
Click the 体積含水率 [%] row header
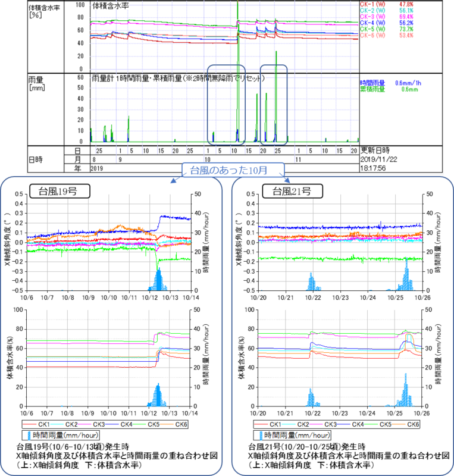tap(44, 11)
